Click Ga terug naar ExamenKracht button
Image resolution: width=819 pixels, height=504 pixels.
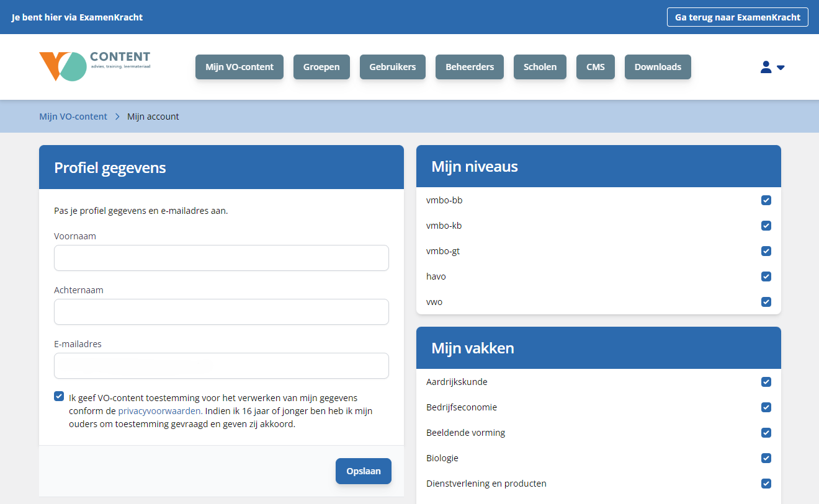point(737,17)
